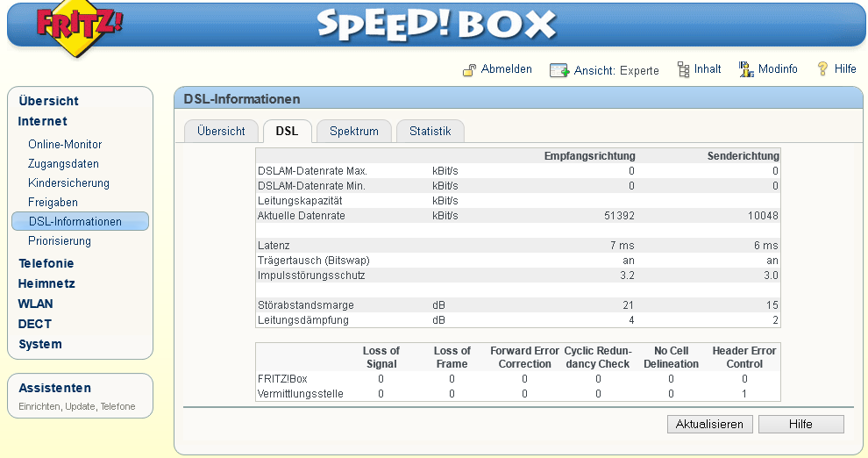The image size is (868, 458).
Task: Click Störabstandsmarge value 21
Action: click(x=629, y=305)
